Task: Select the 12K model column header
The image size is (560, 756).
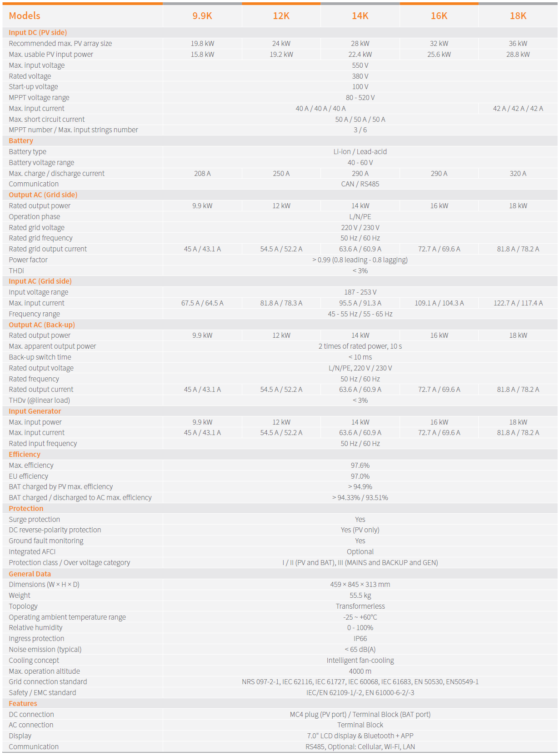Action: (281, 16)
